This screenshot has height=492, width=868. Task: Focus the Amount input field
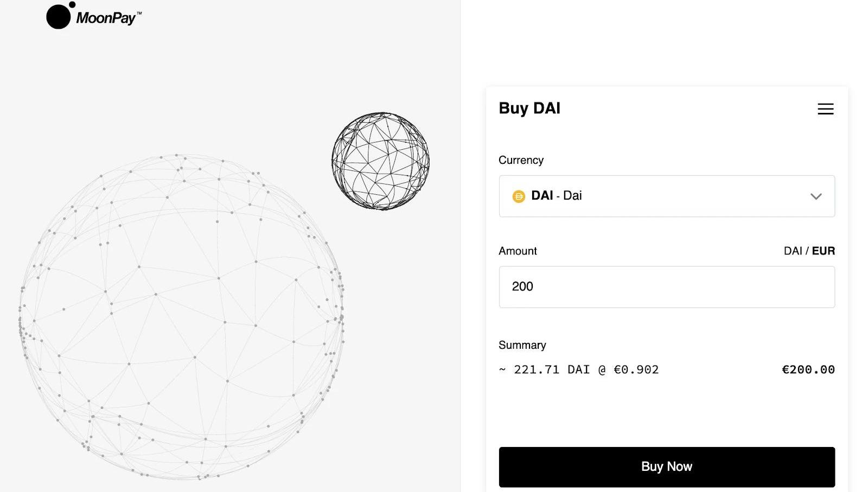pos(666,287)
